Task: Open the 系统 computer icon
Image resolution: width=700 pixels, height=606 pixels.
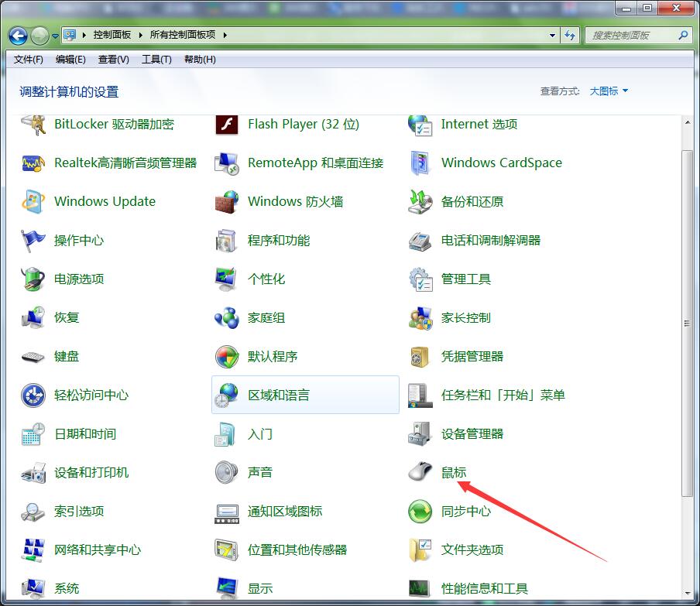Action: click(33, 588)
